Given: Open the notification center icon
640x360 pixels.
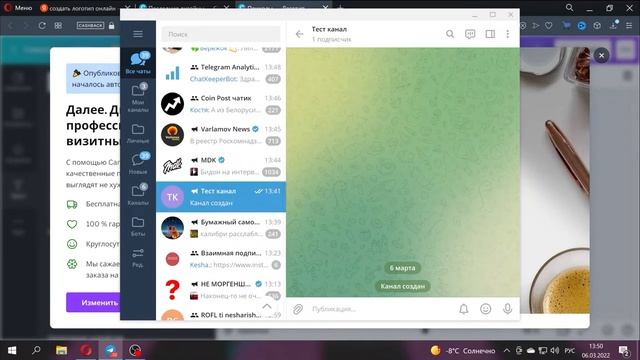Looking at the screenshot, I should (x=624, y=351).
